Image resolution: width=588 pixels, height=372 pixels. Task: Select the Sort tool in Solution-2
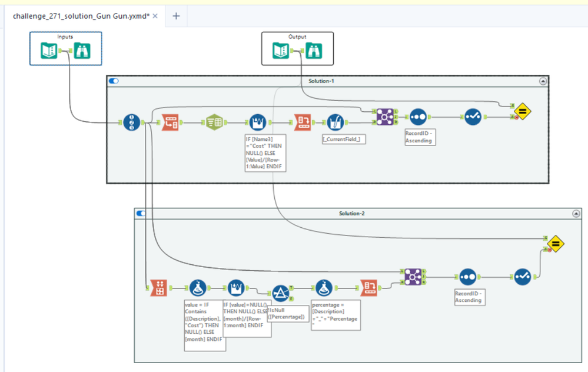tap(467, 277)
